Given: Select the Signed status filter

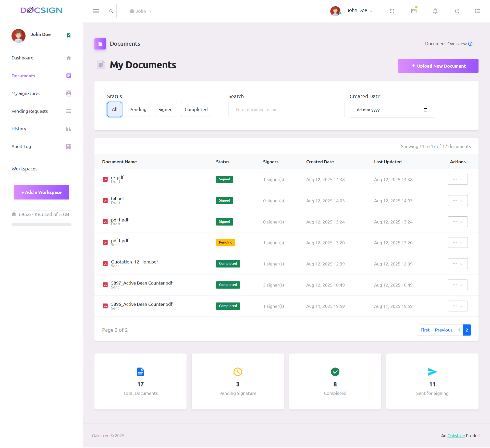Looking at the screenshot, I should pyautogui.click(x=165, y=109).
